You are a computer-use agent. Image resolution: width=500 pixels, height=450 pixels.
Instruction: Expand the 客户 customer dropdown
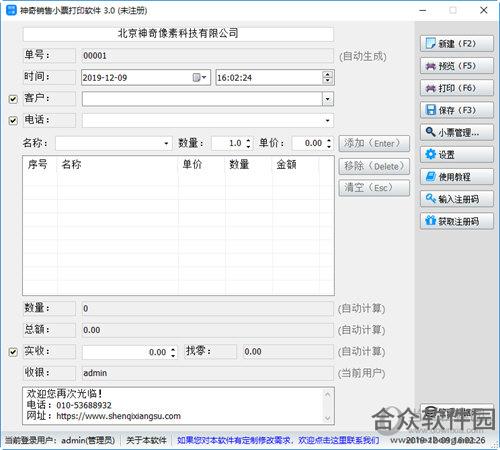(328, 99)
